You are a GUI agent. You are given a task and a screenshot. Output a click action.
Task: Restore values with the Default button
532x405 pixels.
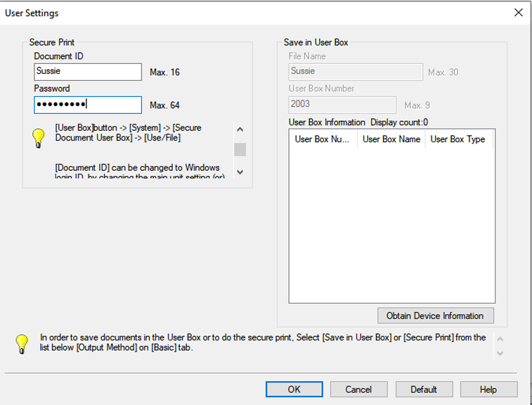[x=423, y=390]
